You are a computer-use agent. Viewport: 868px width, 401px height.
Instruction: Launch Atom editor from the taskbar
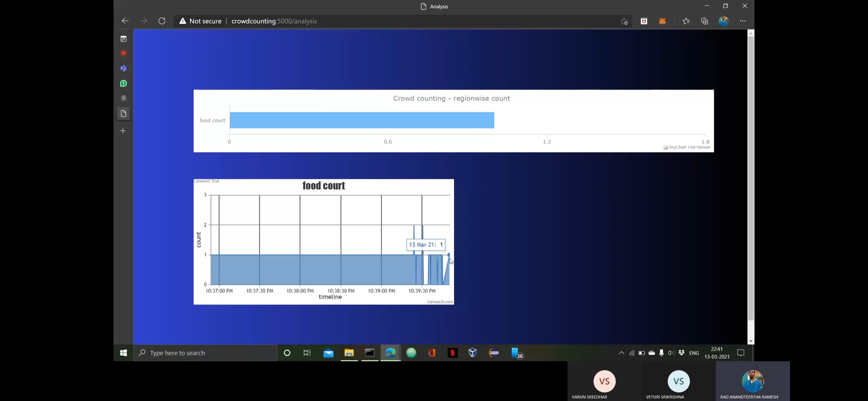[411, 353]
